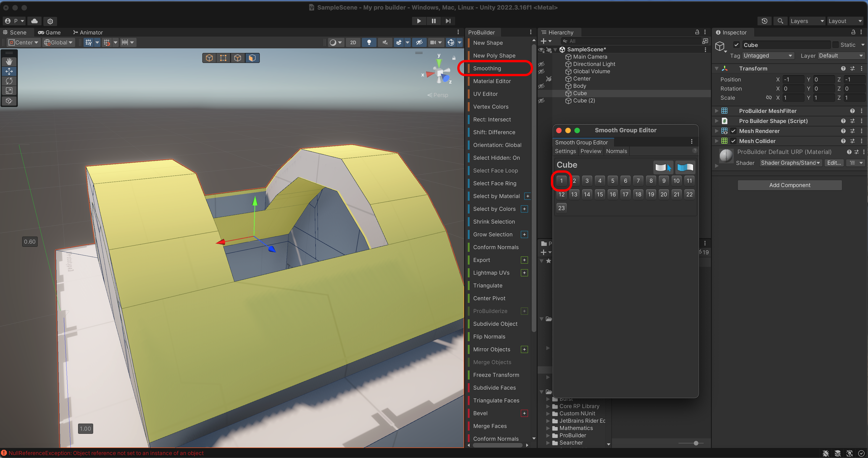Select the Rotate tool

coord(9,81)
